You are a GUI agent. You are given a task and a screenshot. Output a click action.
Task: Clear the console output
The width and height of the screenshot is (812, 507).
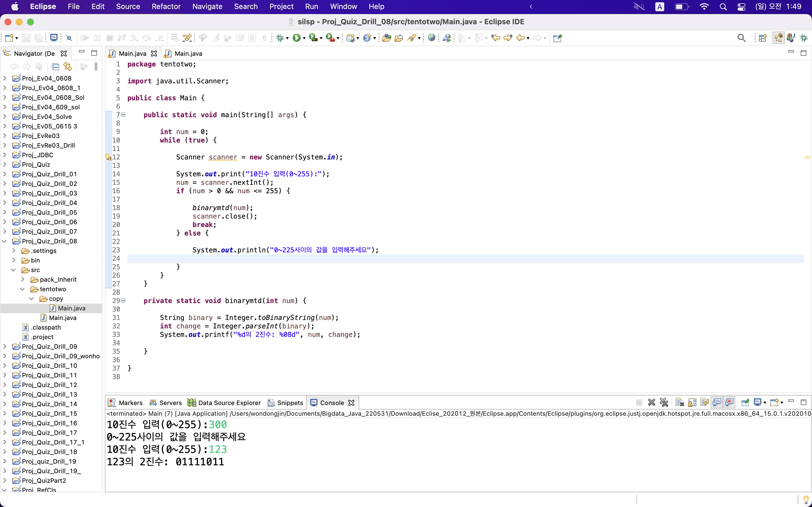point(679,403)
